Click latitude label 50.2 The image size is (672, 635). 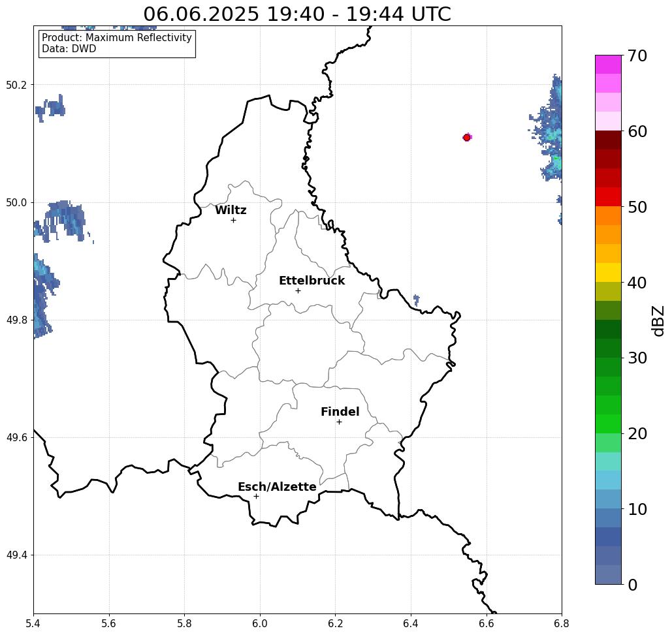pyautogui.click(x=16, y=85)
